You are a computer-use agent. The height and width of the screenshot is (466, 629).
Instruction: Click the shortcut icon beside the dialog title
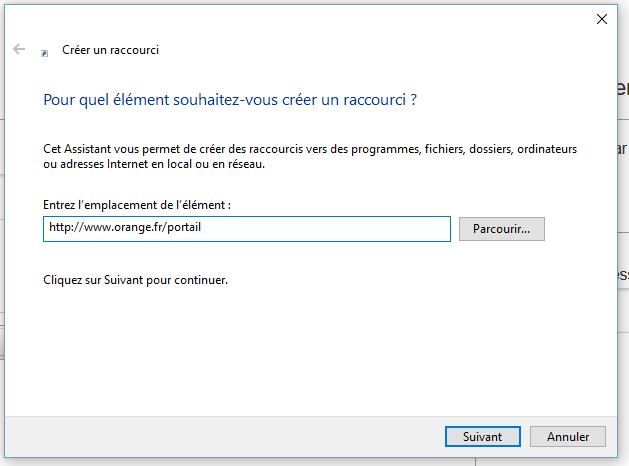44,52
